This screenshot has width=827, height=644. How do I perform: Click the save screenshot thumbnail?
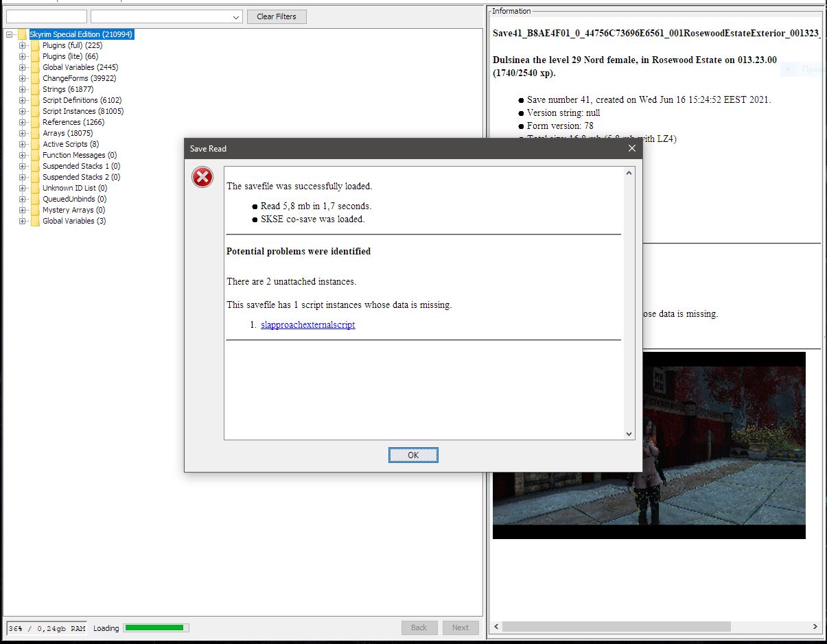[649, 445]
